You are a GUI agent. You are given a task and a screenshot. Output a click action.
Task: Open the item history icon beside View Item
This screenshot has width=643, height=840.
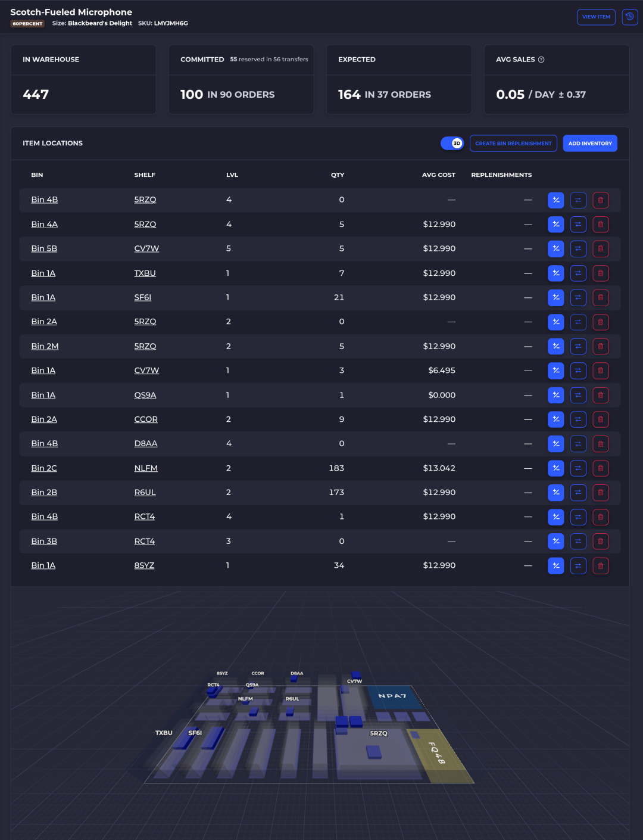630,17
